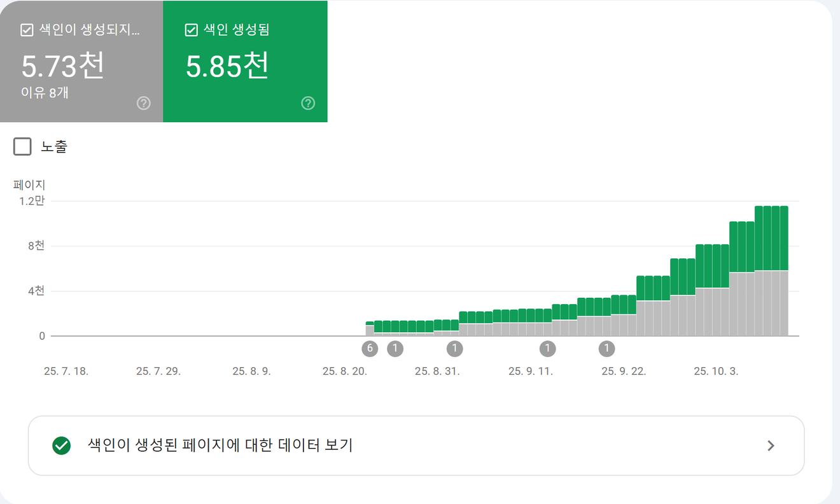This screenshot has width=840, height=504.
Task: Click the first chart bar above marker 6
Action: [x=370, y=330]
